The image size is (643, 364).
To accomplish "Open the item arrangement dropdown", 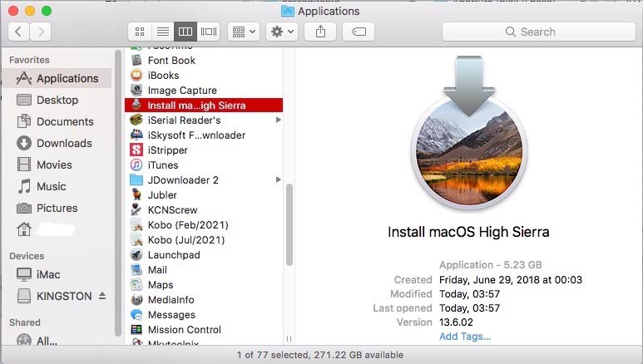I will click(x=244, y=32).
